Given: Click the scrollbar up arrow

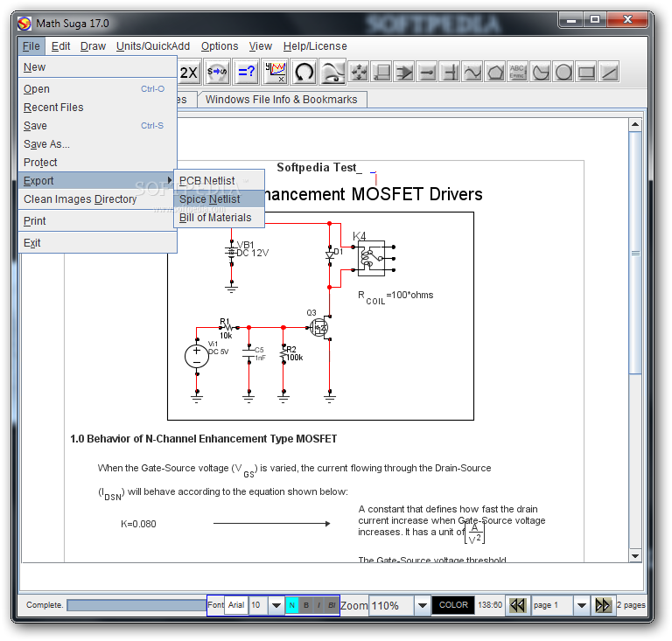Looking at the screenshot, I should [635, 124].
